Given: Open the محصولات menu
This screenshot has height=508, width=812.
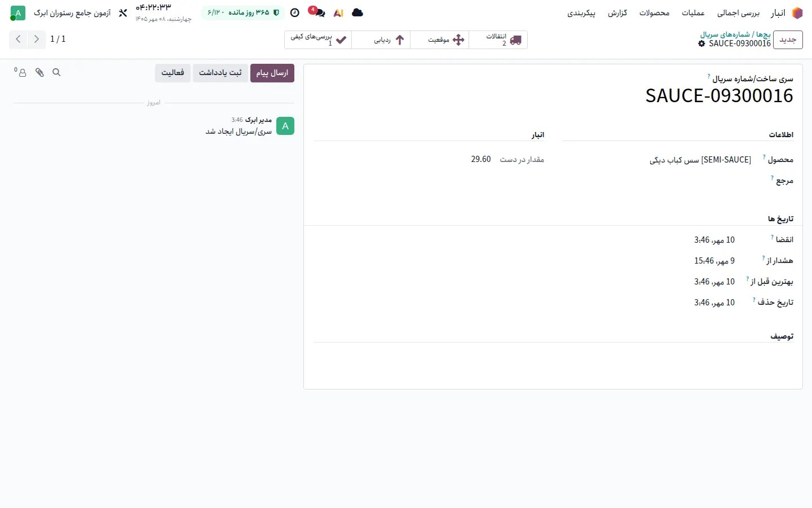Looking at the screenshot, I should [654, 13].
